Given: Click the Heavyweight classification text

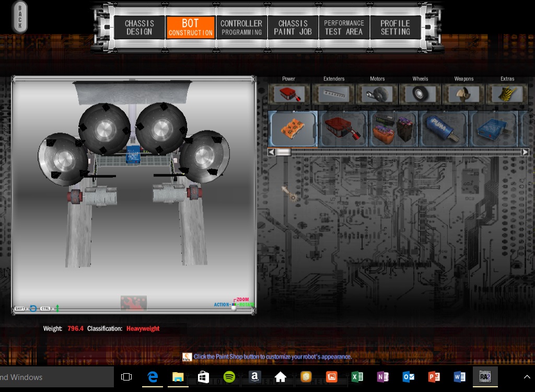Looking at the screenshot, I should (x=143, y=329).
